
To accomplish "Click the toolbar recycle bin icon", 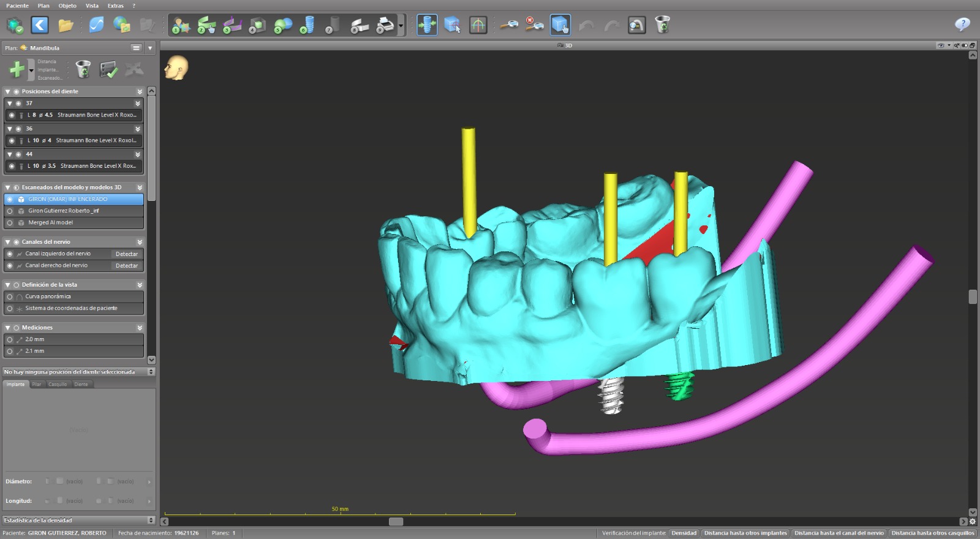I will tap(662, 25).
